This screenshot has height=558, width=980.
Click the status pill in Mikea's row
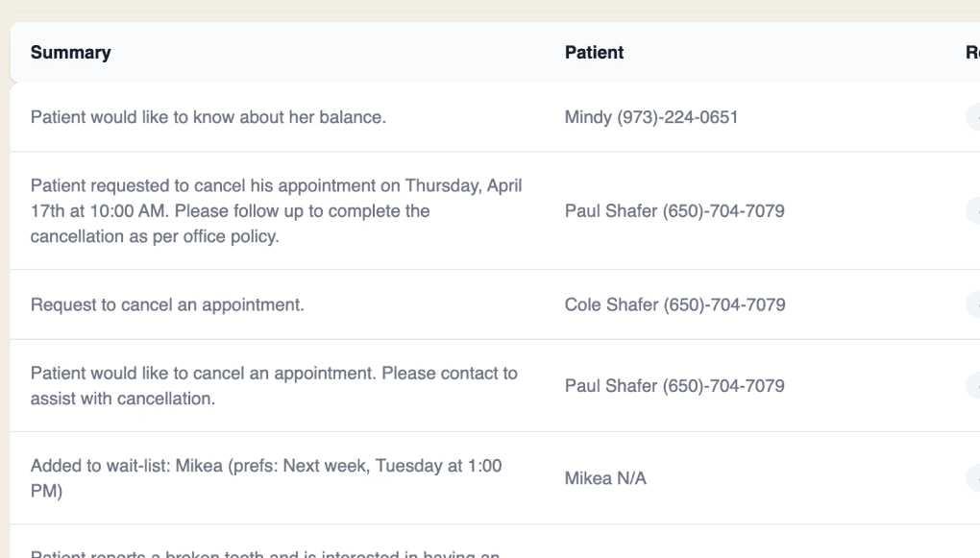(x=973, y=478)
